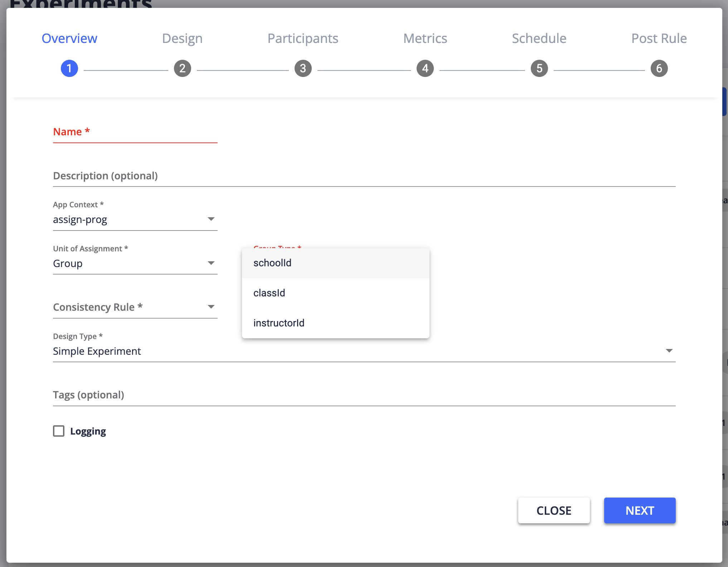
Task: Expand the Design Type dropdown arrow
Action: (669, 351)
